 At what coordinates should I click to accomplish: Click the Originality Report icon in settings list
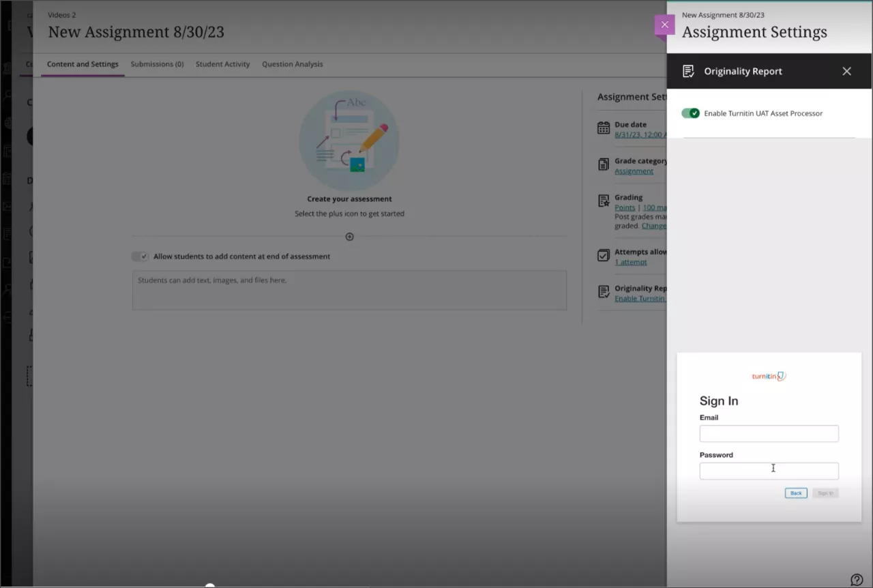[x=603, y=291]
